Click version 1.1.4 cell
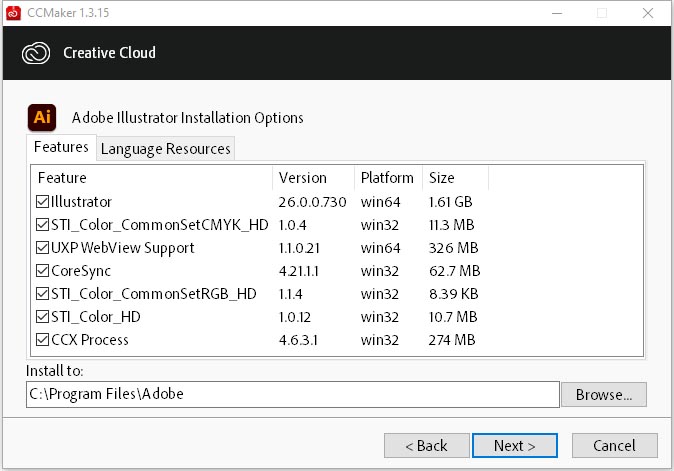The height and width of the screenshot is (471, 674). click(291, 294)
